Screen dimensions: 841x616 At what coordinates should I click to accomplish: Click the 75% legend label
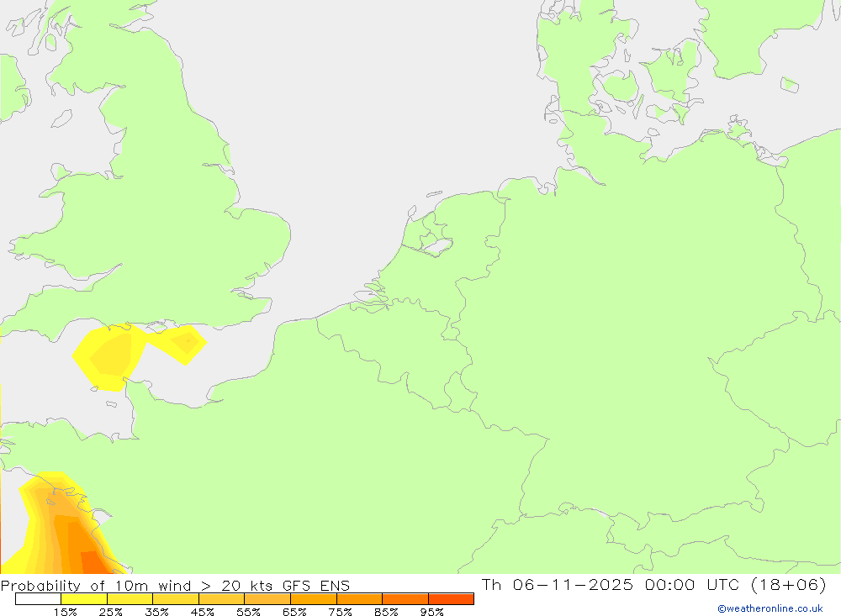[340, 612]
